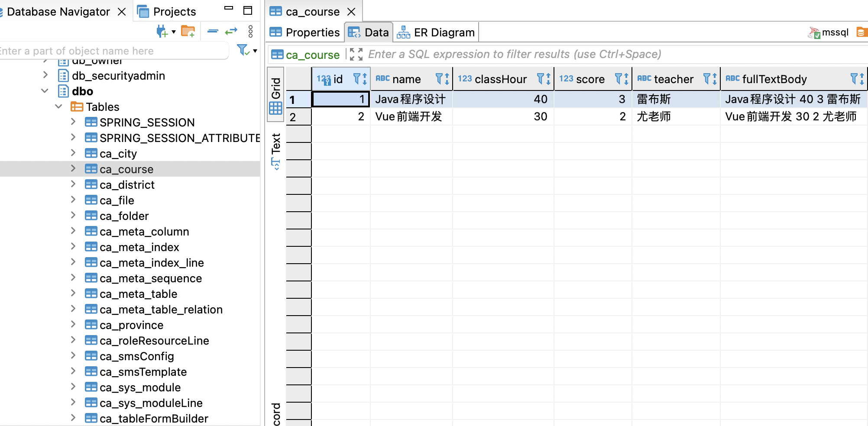
Task: Select the ca_province table in tree
Action: click(131, 325)
